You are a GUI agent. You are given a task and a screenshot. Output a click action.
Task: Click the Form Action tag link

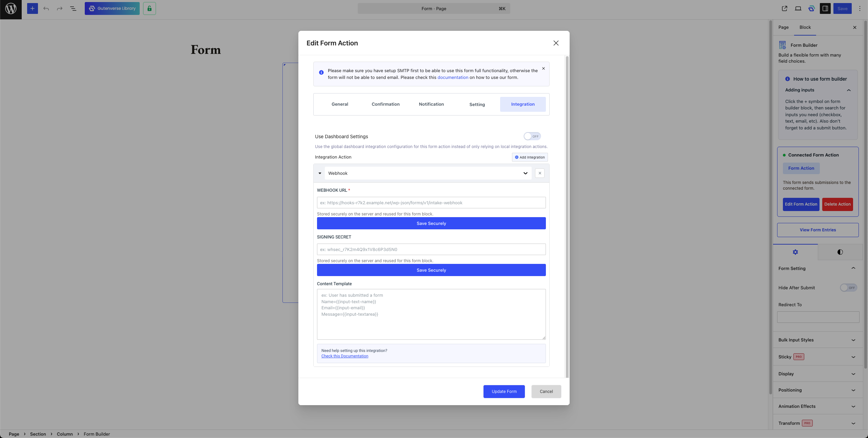(x=801, y=168)
